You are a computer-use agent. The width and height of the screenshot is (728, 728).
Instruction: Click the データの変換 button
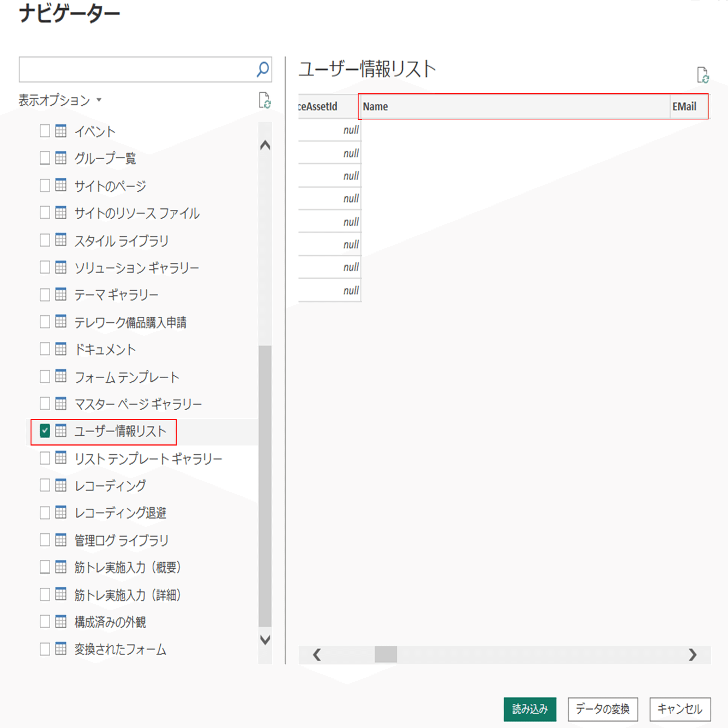(603, 709)
